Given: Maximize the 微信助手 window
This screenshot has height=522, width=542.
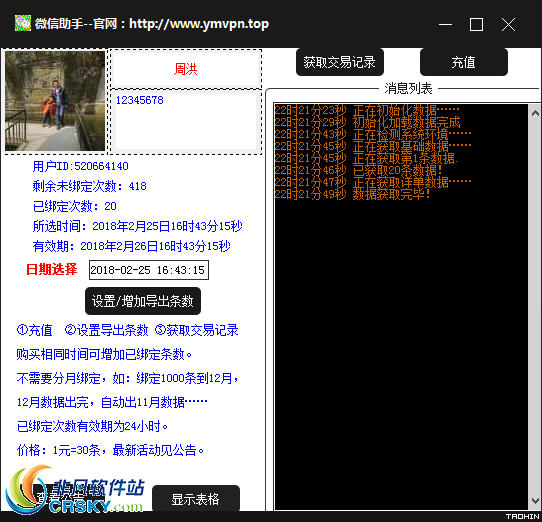Looking at the screenshot, I should [476, 25].
